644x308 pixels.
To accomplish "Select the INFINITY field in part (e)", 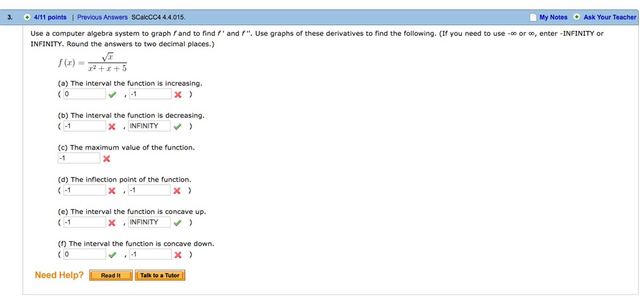I will [149, 222].
